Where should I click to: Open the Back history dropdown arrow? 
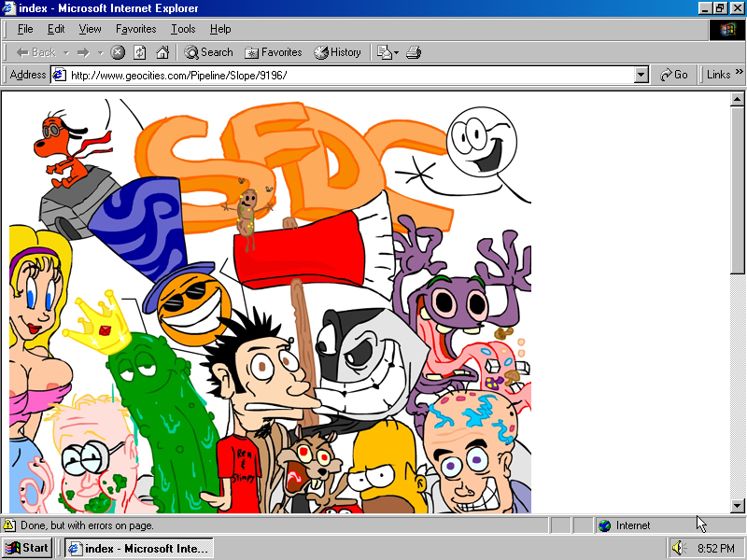[x=66, y=53]
